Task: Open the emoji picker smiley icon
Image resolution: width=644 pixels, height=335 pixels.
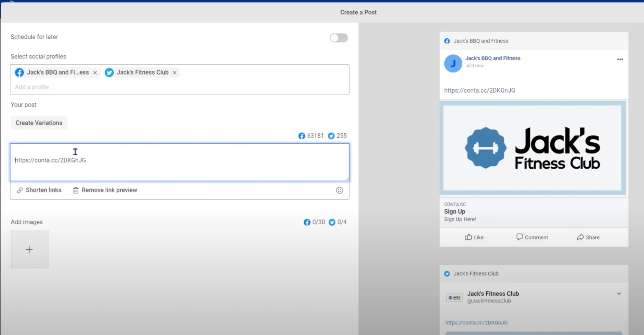Action: [x=340, y=191]
